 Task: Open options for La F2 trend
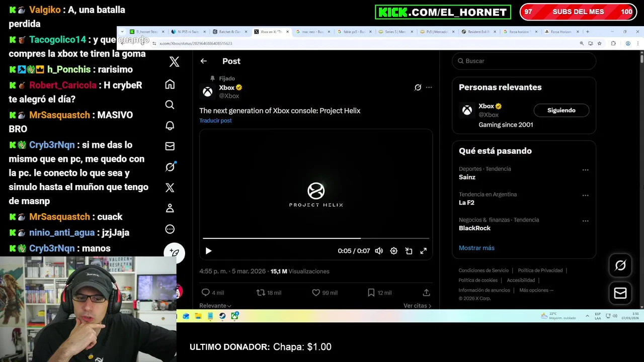tap(585, 196)
